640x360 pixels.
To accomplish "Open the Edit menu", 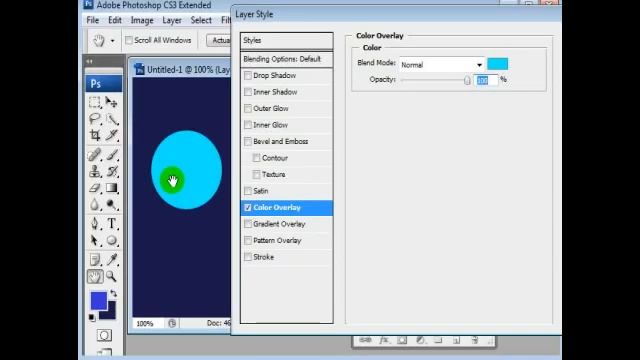I will 115,20.
